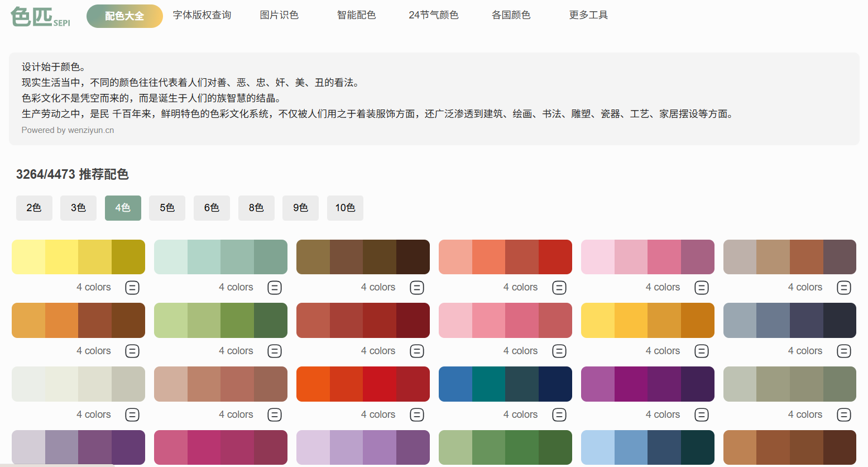Pick the navy swatch in the blue-teal palette

coord(555,384)
